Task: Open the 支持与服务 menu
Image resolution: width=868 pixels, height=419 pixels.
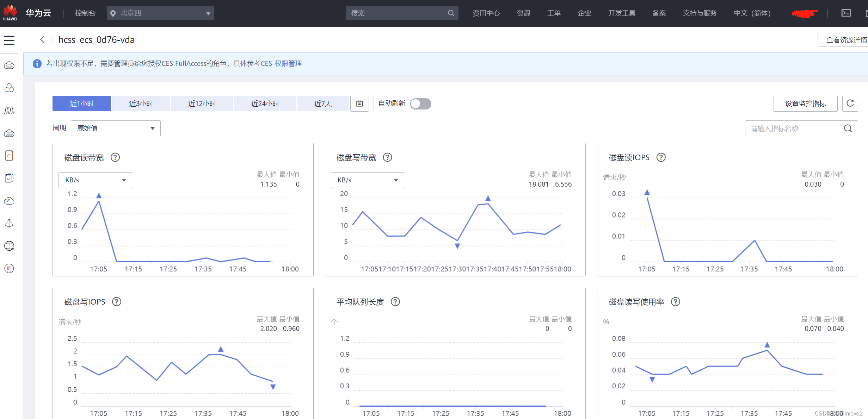Action: [x=700, y=13]
